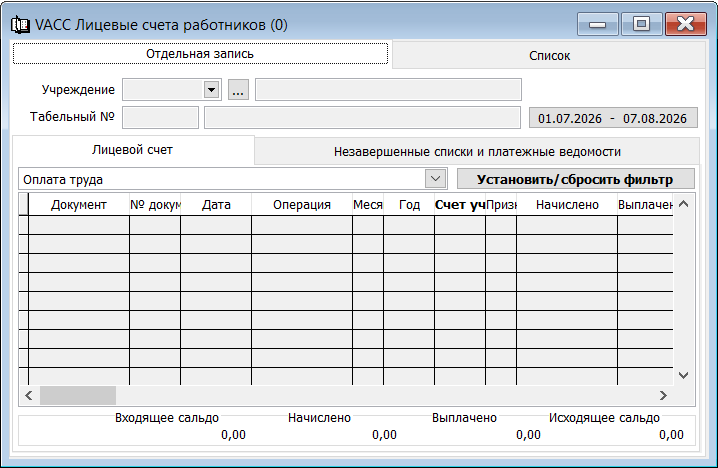Click the Исходящее сальдо label
The image size is (718, 468).
point(604,418)
